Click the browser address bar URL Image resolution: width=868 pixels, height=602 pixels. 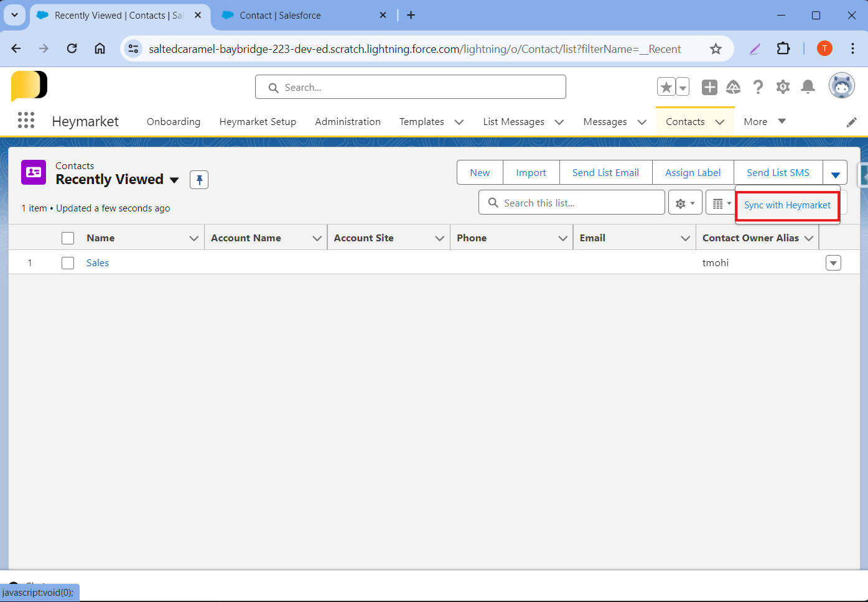[x=414, y=49]
